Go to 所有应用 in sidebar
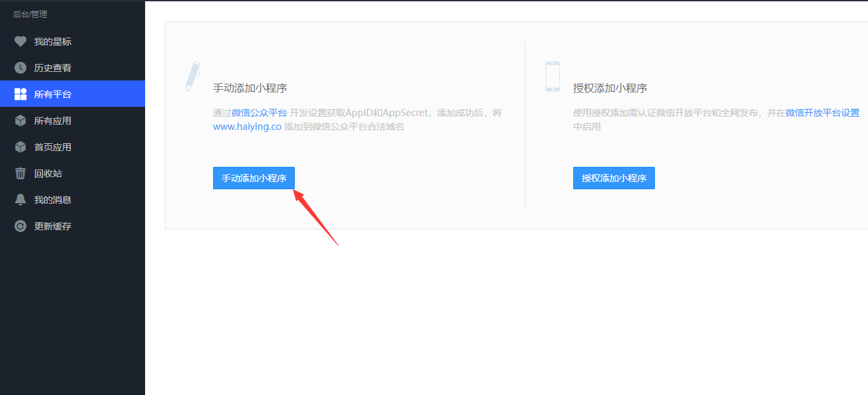This screenshot has width=868, height=395. pos(73,121)
